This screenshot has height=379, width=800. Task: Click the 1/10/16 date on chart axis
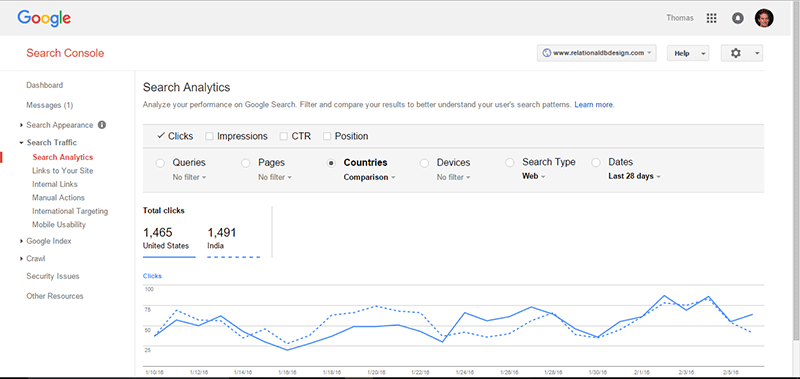click(x=154, y=372)
